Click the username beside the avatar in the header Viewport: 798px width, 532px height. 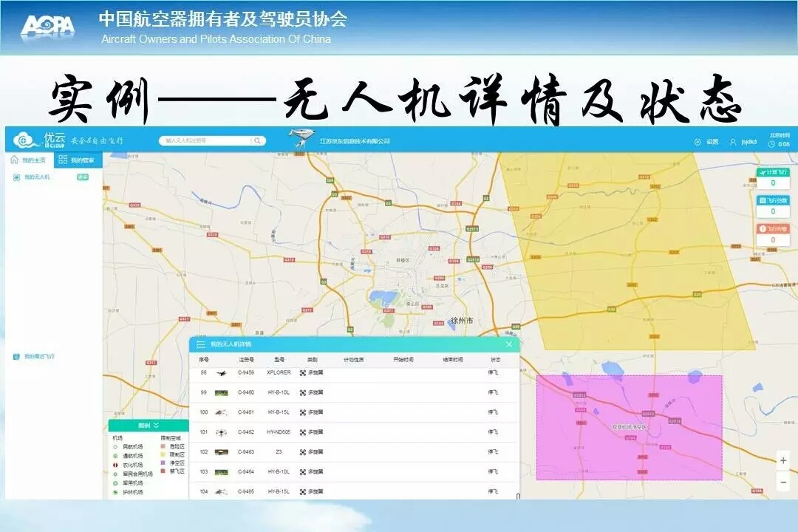pos(748,142)
